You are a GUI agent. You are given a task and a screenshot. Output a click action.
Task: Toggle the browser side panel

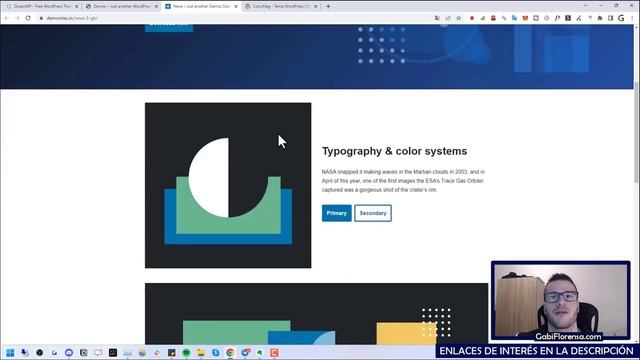(x=611, y=18)
